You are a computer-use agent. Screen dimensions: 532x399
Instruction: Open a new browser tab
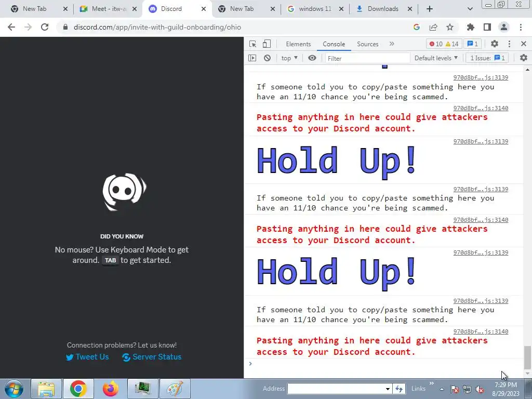(430, 9)
